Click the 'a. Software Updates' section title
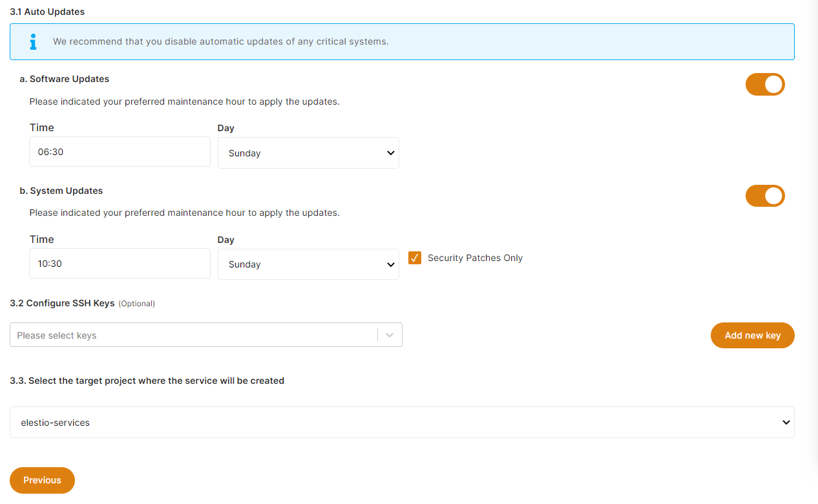 pyautogui.click(x=65, y=79)
